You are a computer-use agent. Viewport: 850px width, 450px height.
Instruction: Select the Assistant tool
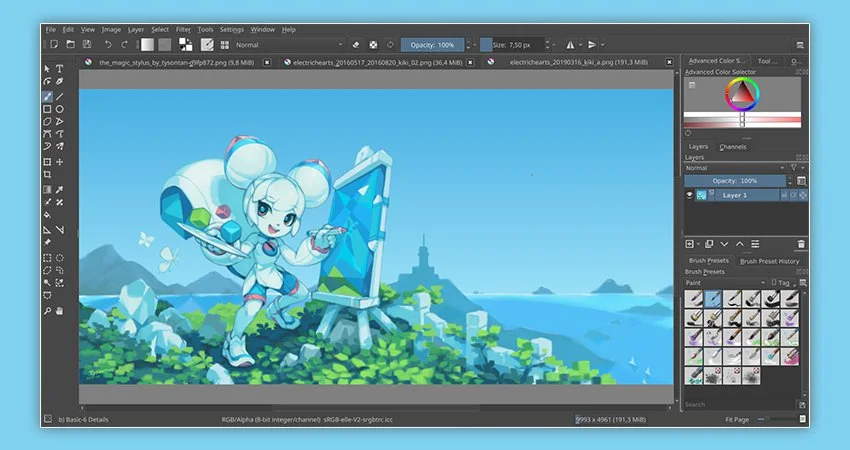(x=47, y=230)
